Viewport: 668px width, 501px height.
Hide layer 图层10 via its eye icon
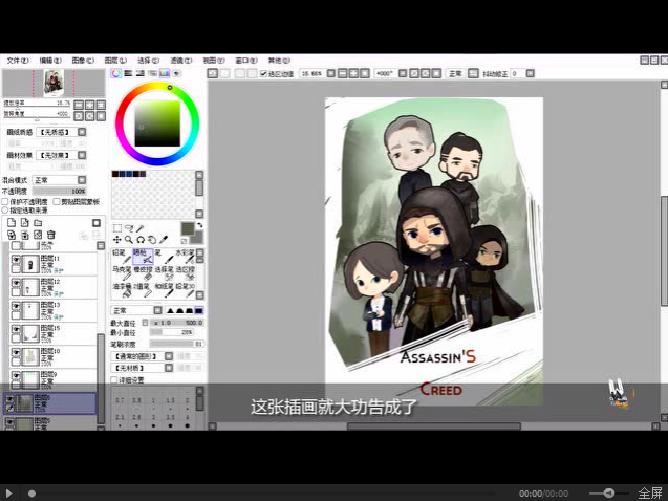pos(16,352)
